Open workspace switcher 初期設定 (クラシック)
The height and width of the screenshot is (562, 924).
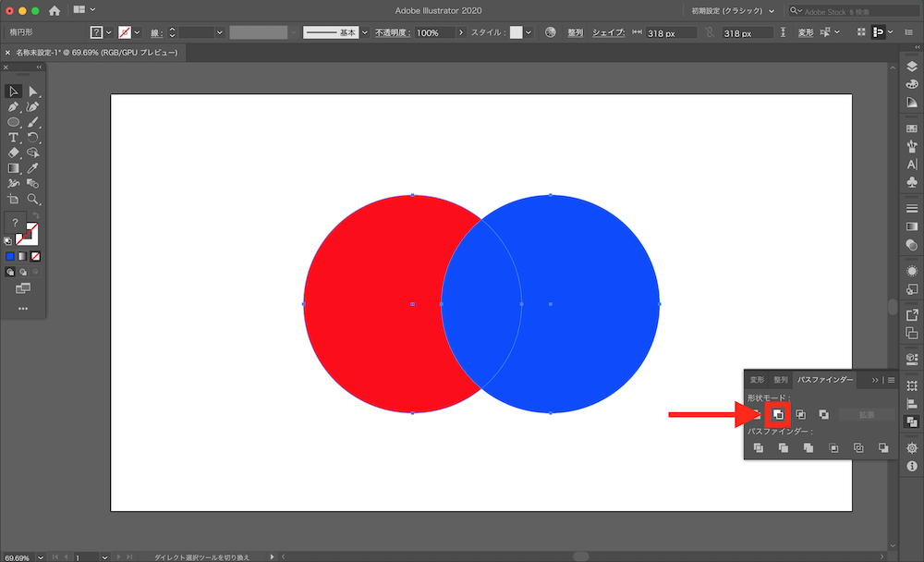point(733,10)
